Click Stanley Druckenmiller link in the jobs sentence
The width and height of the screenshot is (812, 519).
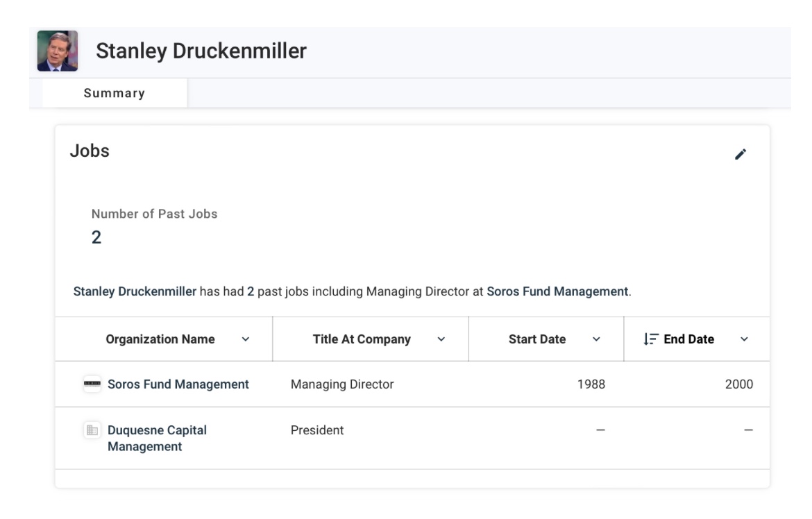point(135,291)
